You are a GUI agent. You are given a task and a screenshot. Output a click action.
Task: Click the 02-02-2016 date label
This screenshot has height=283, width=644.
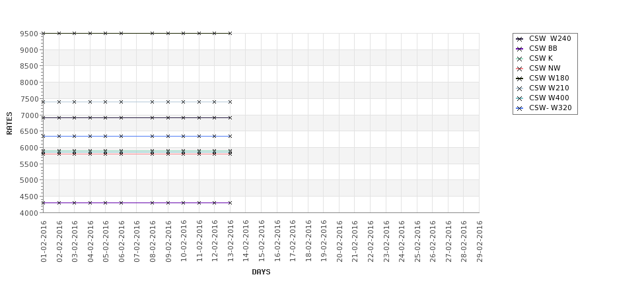click(x=59, y=241)
